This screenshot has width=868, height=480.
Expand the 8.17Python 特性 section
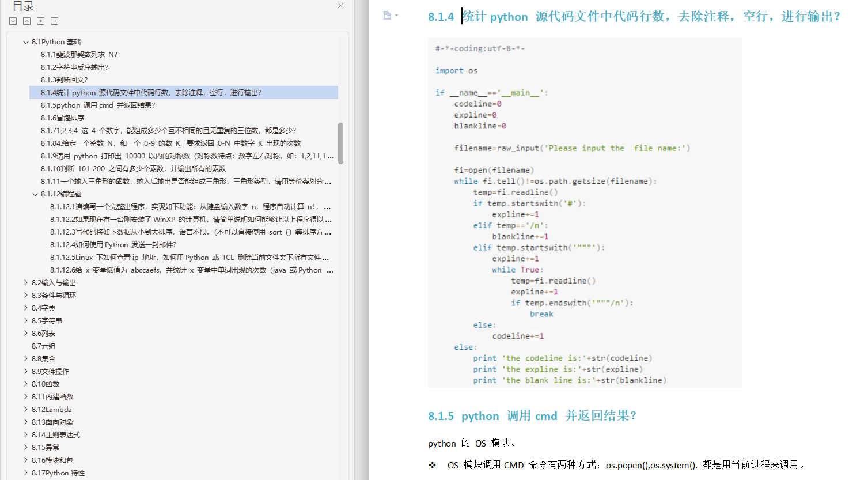click(x=26, y=473)
